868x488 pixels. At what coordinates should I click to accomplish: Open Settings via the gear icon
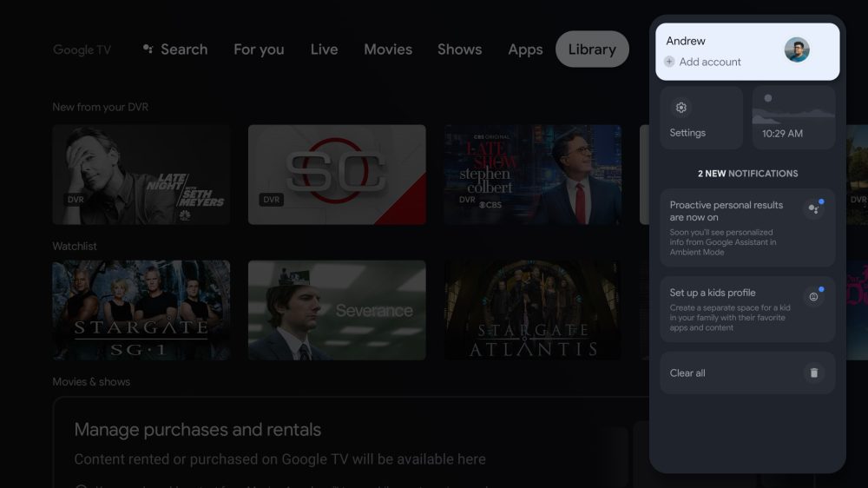[681, 108]
